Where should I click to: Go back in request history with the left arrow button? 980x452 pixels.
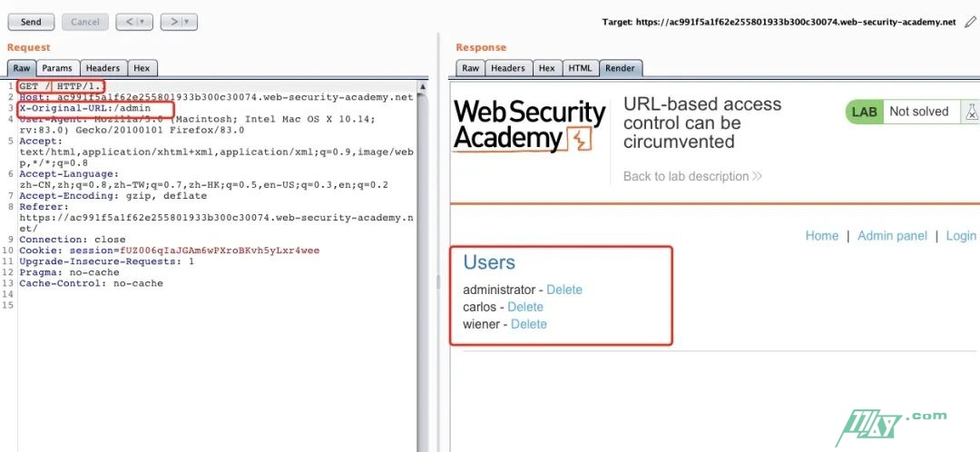[128, 22]
